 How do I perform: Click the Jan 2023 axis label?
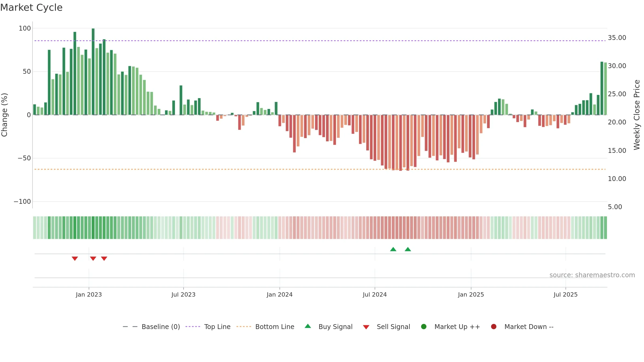(x=89, y=294)
